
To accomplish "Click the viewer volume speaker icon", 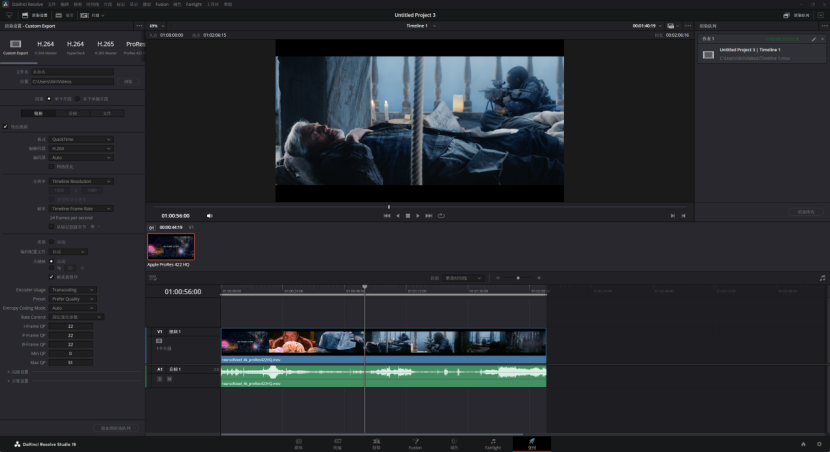I will pos(209,215).
